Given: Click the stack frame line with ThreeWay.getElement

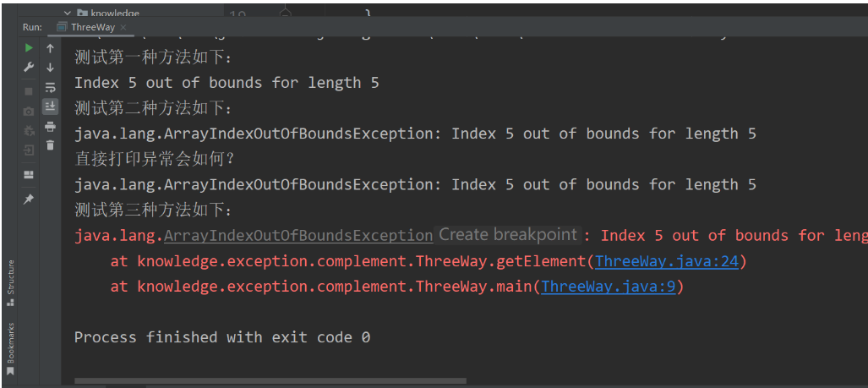Looking at the screenshot, I should (429, 261).
